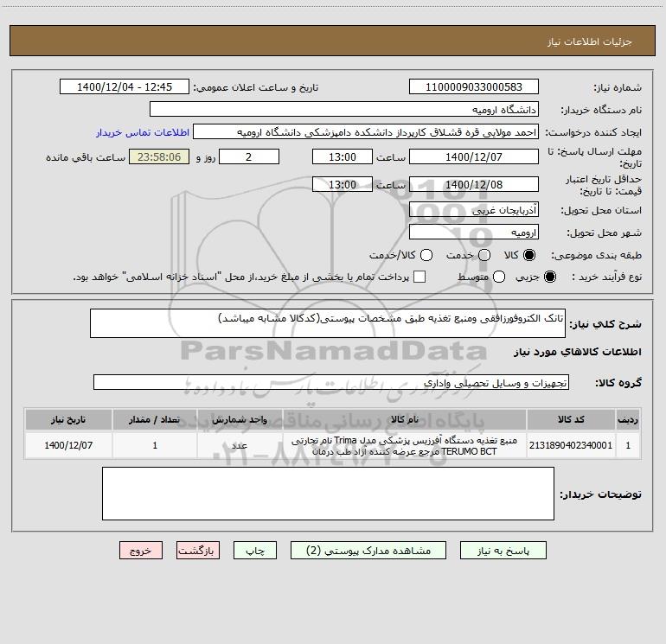Click the کد کالا column header
This screenshot has height=644, width=666.
[571, 420]
